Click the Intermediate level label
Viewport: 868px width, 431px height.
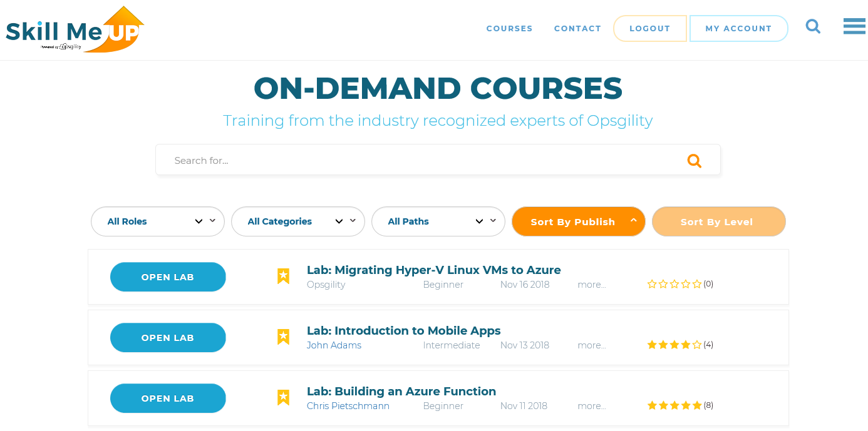click(x=452, y=345)
